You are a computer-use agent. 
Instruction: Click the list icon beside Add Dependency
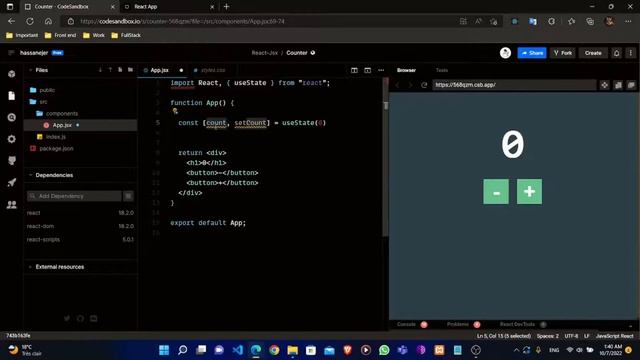(129, 196)
